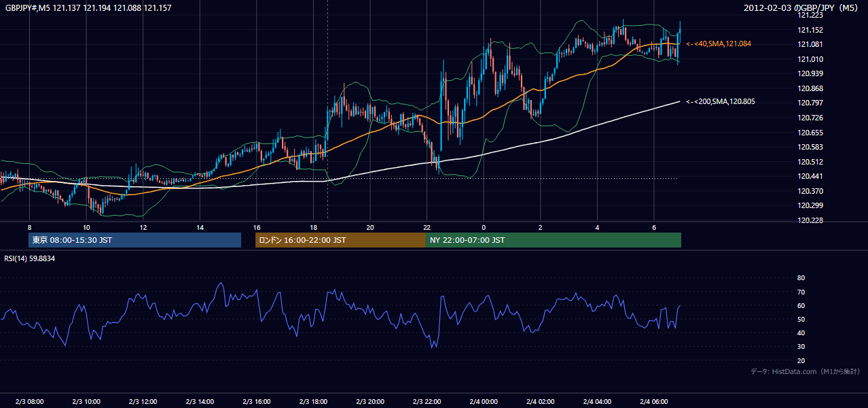Click the RSI scale value 40
This screenshot has width=868, height=408.
point(801,333)
